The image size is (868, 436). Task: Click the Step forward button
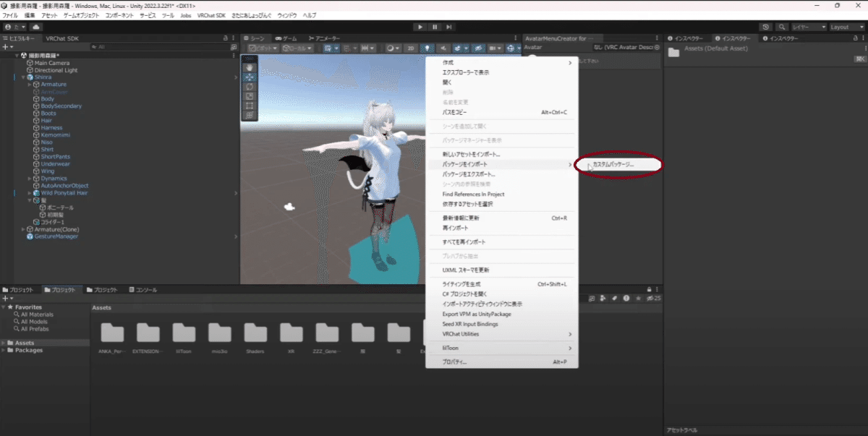pos(449,27)
